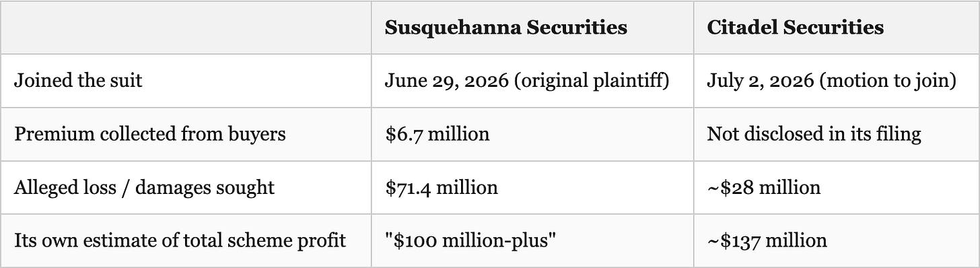Select the $71.4 million damages cell

pos(532,187)
